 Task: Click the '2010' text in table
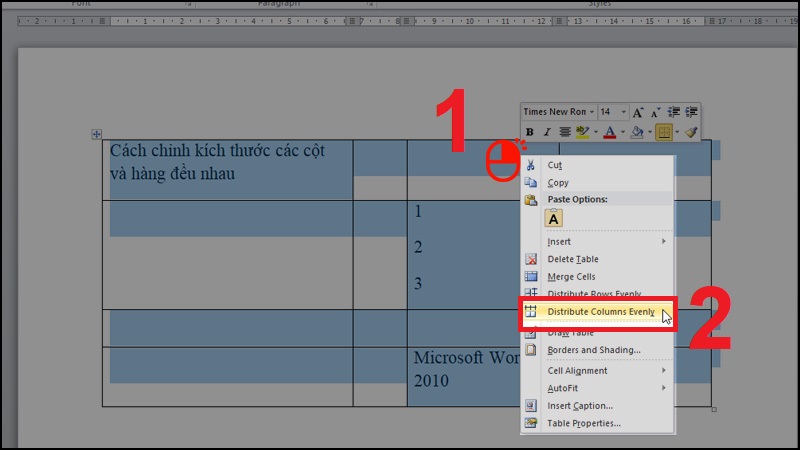(x=431, y=381)
